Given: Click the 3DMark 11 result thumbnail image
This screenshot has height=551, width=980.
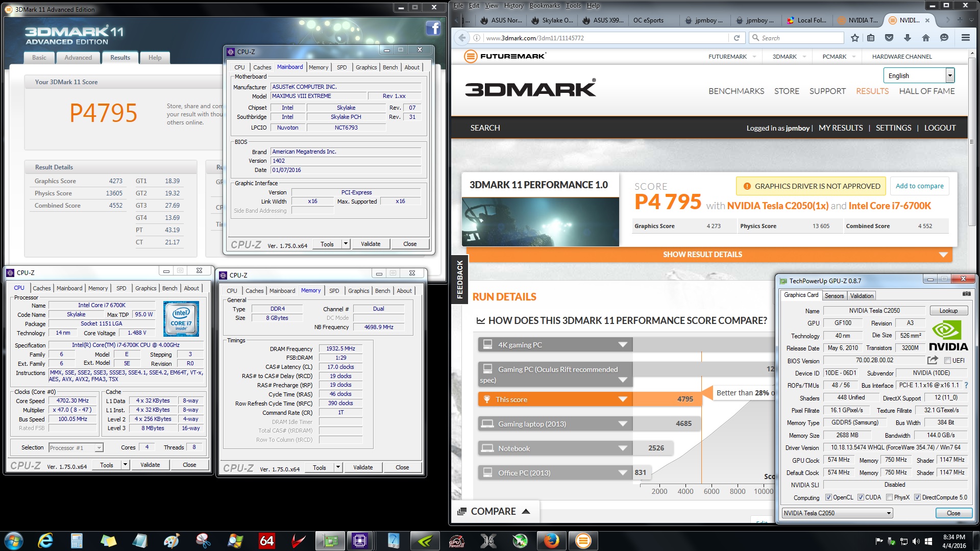Looking at the screenshot, I should tap(540, 222).
